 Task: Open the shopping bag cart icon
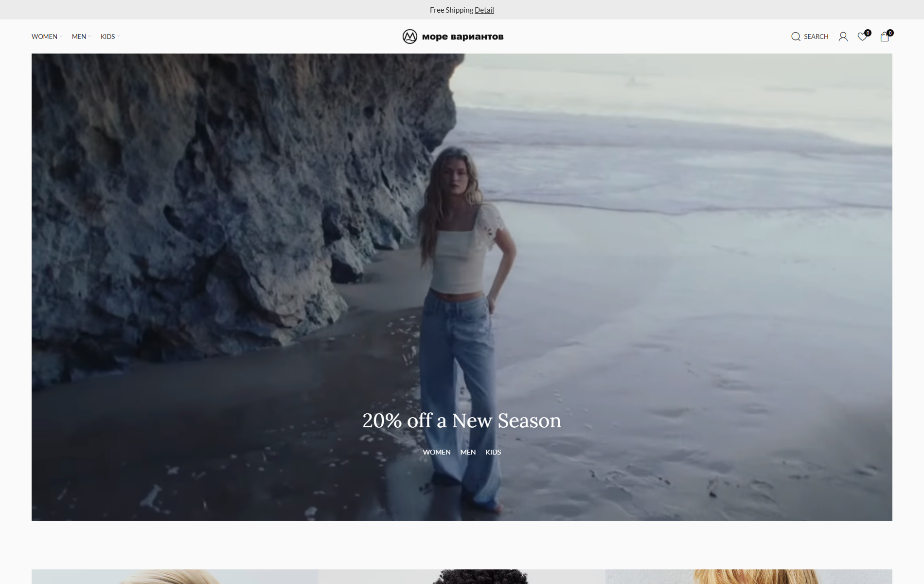pos(885,36)
